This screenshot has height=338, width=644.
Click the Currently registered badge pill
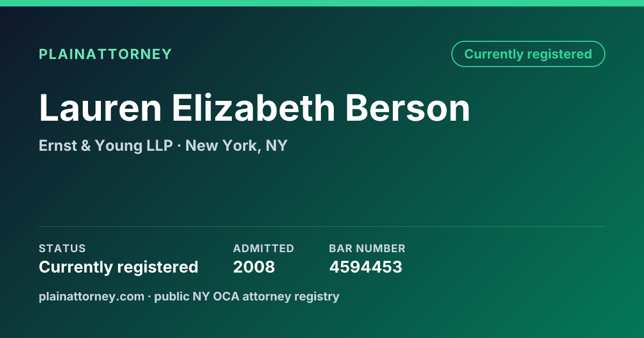(528, 54)
